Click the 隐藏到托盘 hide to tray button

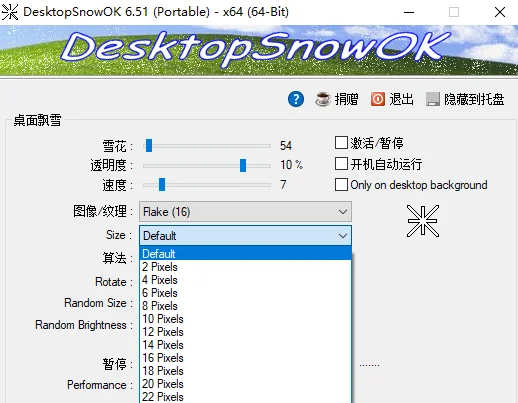pos(465,99)
